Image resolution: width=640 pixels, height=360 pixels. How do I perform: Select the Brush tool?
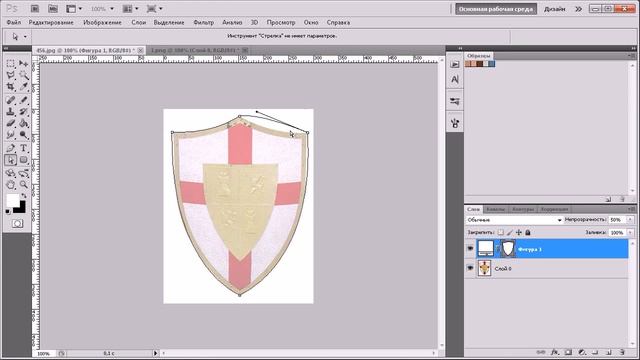24,100
